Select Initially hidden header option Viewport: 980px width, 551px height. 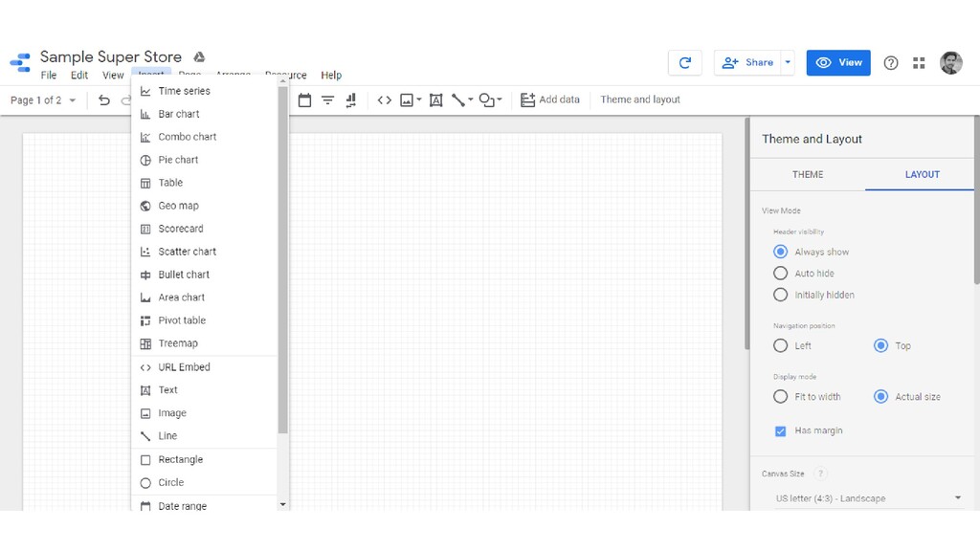coord(780,295)
